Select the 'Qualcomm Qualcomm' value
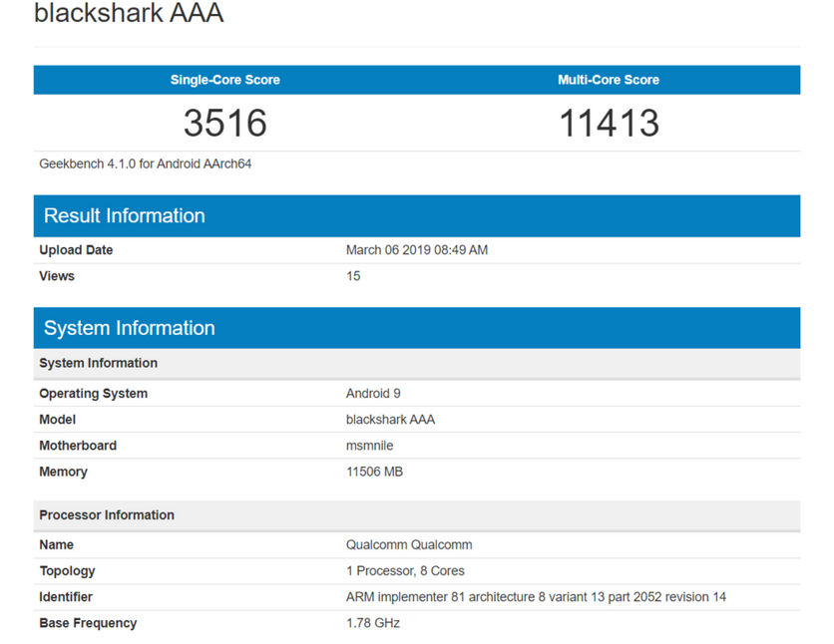 click(409, 544)
